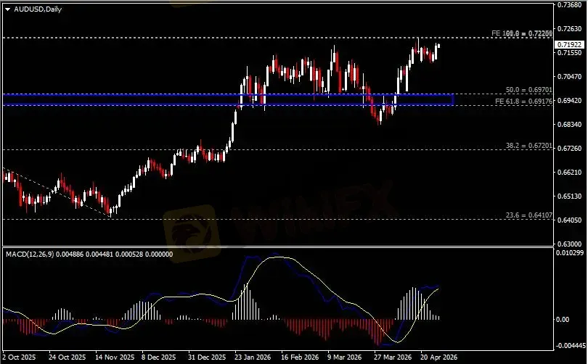Click price axis value 0.66210
This screenshot has height=364, width=588.
570,173
